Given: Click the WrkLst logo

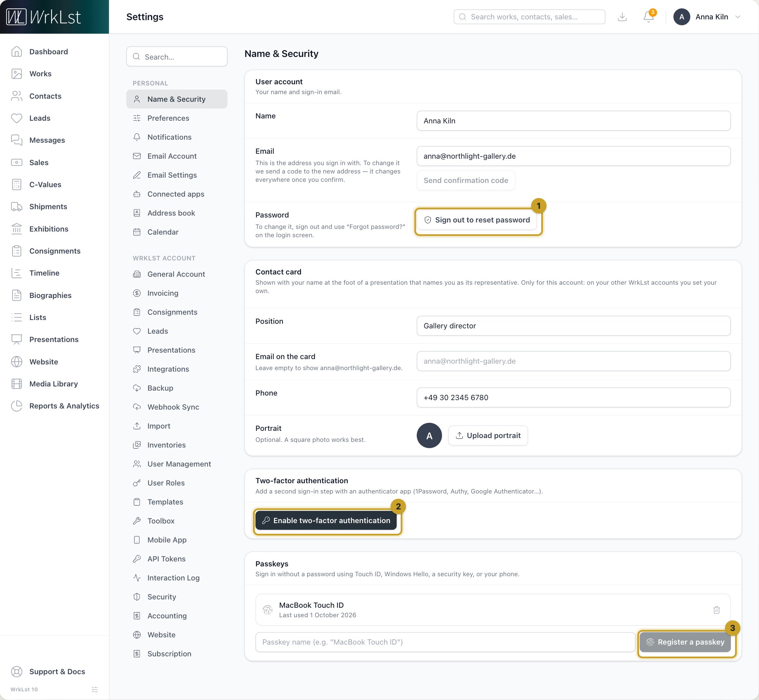Looking at the screenshot, I should point(44,17).
